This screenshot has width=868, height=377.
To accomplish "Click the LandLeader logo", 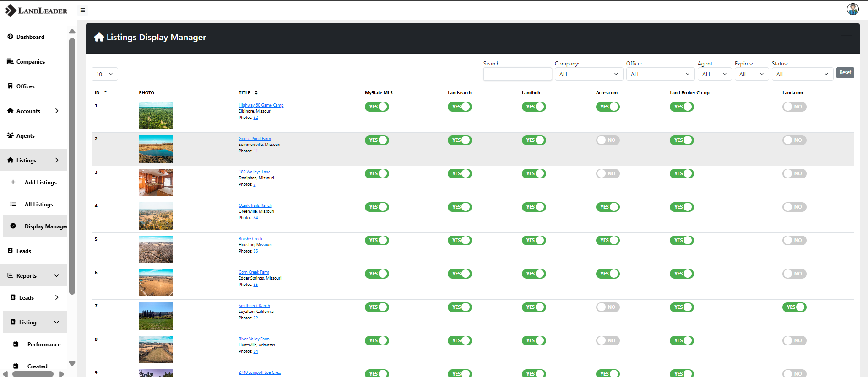I will [36, 10].
